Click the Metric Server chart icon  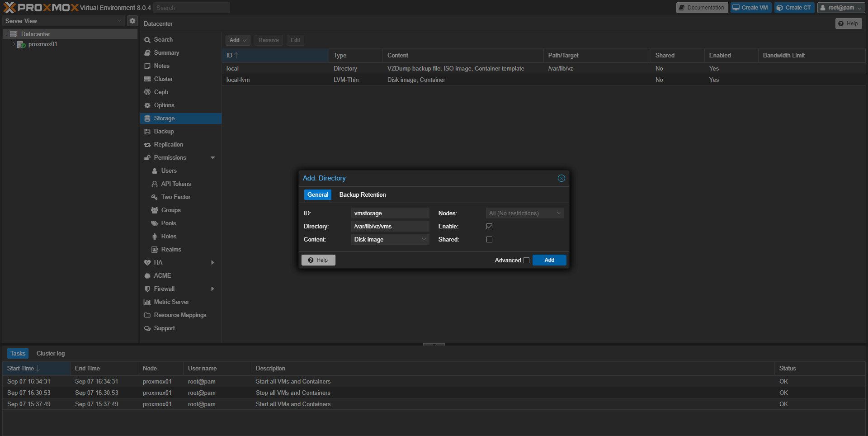[147, 302]
